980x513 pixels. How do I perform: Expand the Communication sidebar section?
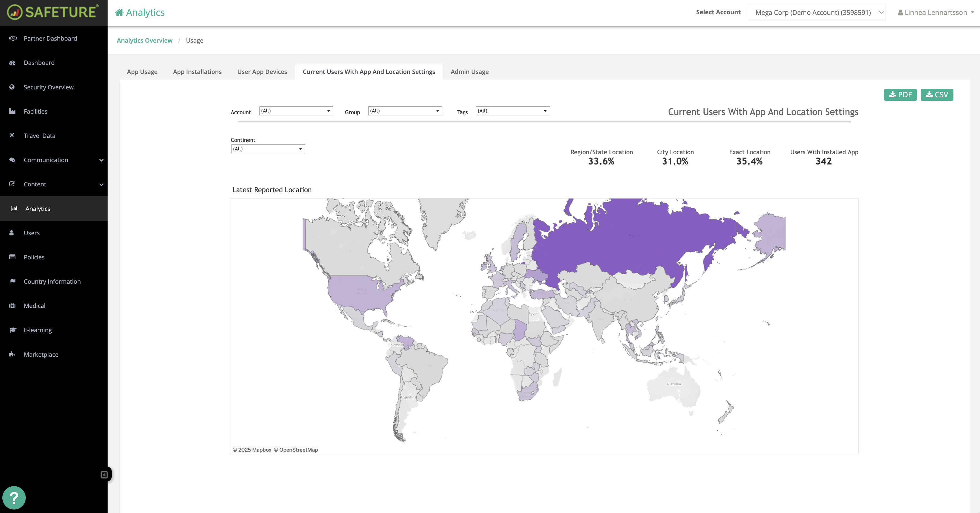[101, 160]
